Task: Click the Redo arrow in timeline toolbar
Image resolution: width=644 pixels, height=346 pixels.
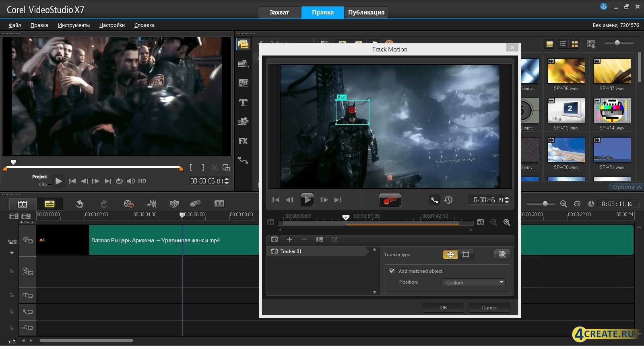Action: 104,204
